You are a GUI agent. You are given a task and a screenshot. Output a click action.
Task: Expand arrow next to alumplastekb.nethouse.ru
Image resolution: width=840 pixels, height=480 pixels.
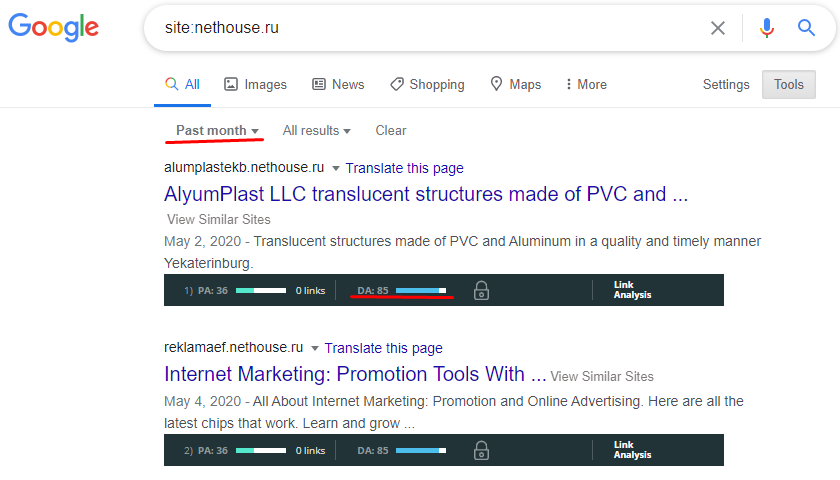click(336, 168)
